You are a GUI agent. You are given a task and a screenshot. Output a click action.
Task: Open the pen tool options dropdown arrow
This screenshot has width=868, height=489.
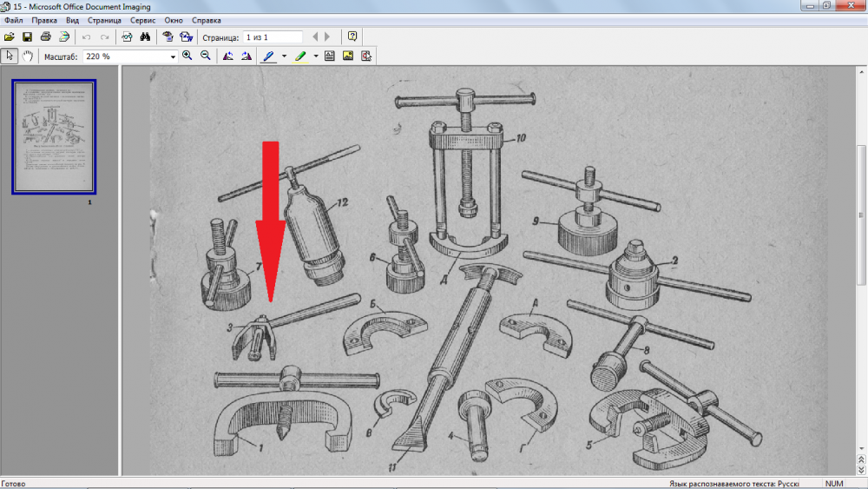click(284, 56)
